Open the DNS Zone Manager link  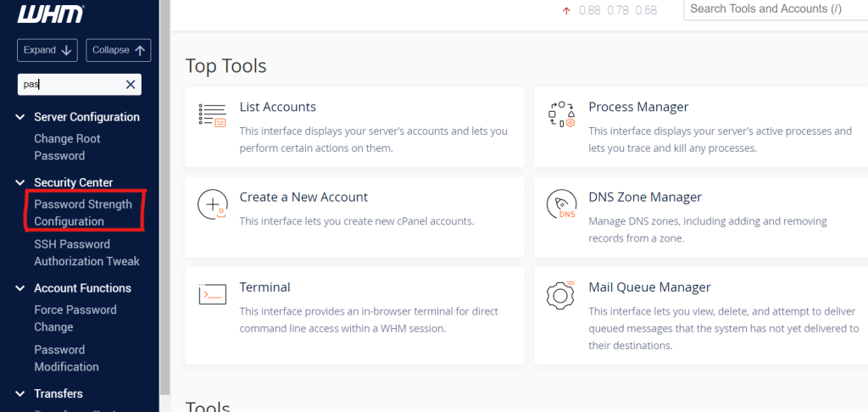click(x=645, y=198)
